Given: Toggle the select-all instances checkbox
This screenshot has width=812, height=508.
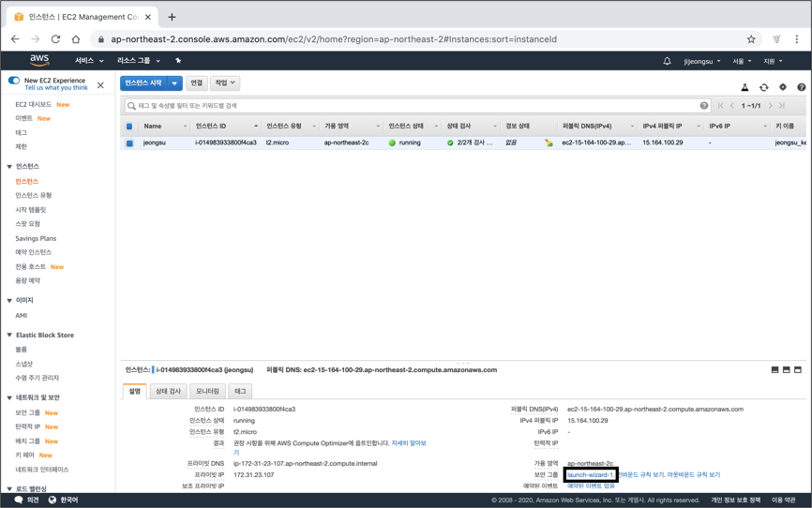Looking at the screenshot, I should (129, 127).
